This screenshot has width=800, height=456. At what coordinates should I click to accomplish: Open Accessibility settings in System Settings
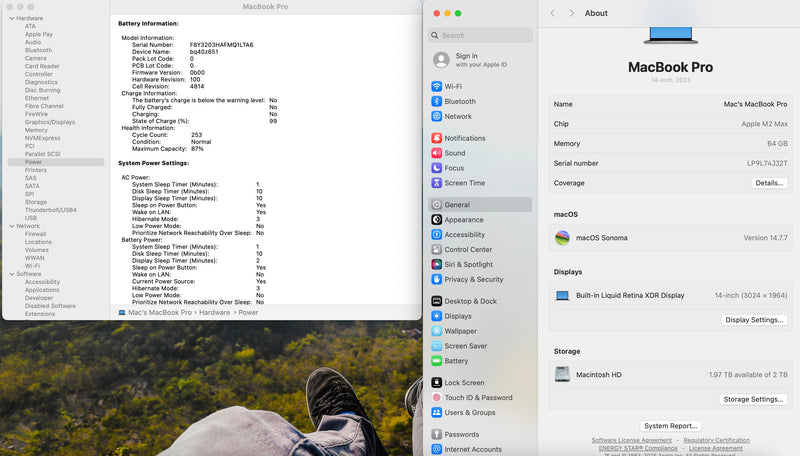click(x=480, y=235)
